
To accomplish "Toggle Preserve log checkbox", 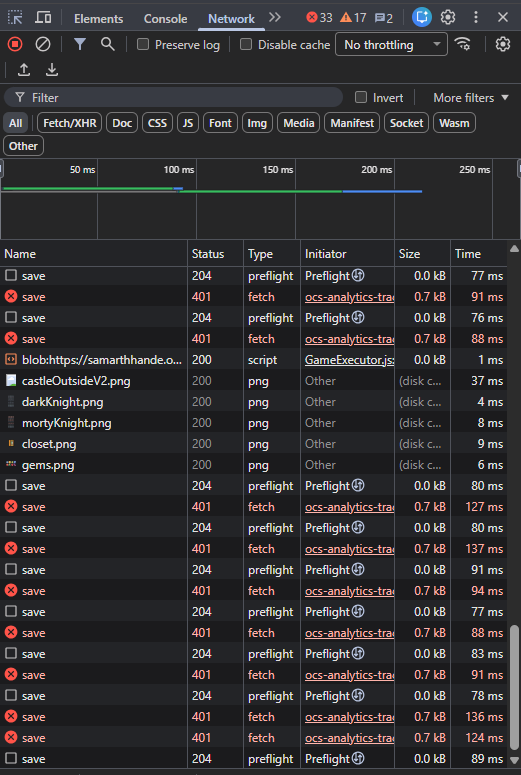I will tap(143, 44).
